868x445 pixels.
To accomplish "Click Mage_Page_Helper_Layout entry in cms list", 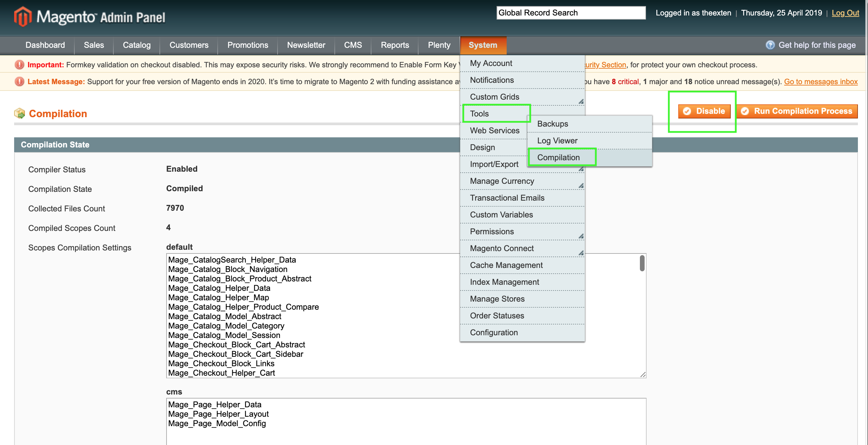I will click(218, 414).
